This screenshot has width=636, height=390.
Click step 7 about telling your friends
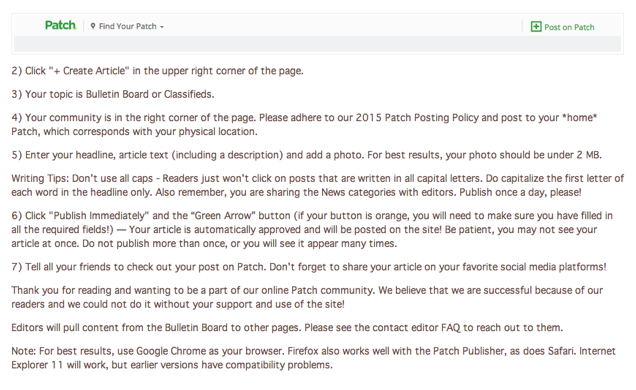point(309,267)
